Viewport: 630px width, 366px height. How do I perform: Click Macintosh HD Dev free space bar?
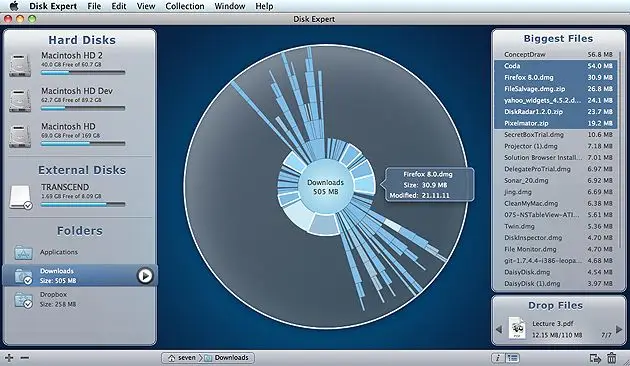pyautogui.click(x=83, y=108)
